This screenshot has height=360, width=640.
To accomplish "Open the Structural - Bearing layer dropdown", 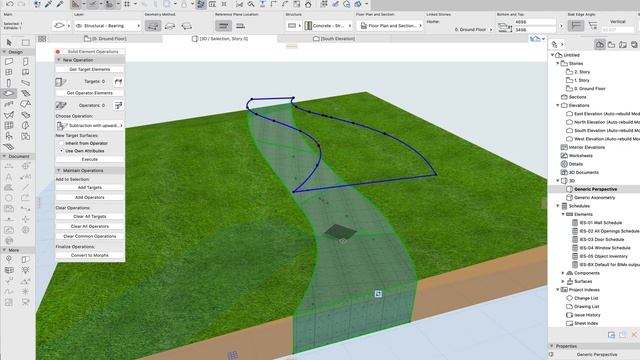I will pos(108,26).
